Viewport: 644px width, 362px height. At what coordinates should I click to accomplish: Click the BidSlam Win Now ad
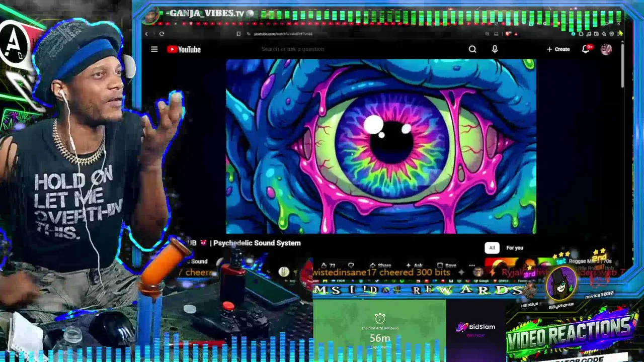pos(476,330)
